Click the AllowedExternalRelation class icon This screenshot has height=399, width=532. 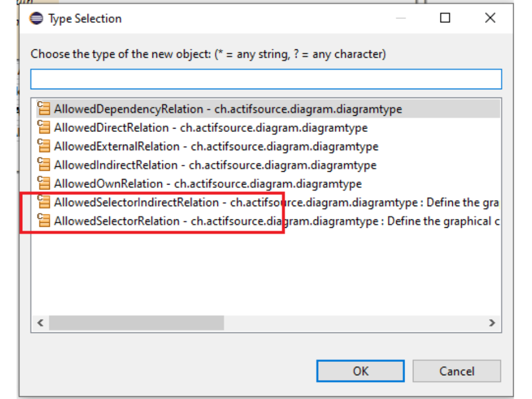(x=44, y=146)
